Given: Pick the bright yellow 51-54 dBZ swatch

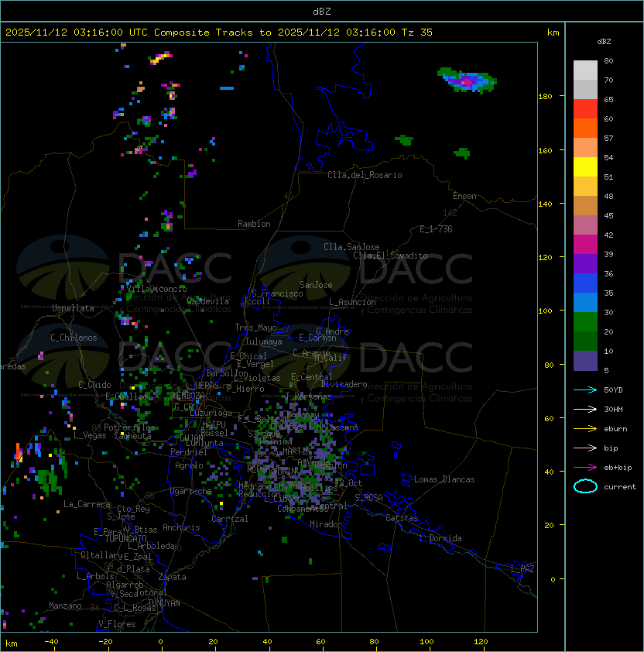Looking at the screenshot, I should click(x=585, y=167).
